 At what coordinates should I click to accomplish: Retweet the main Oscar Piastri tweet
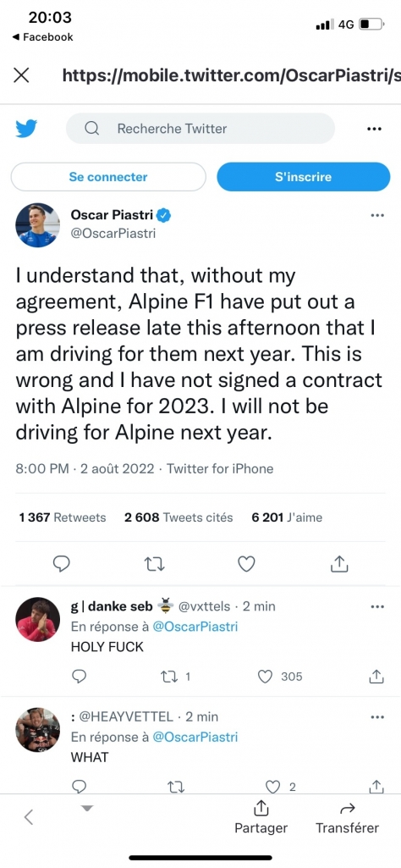[154, 563]
